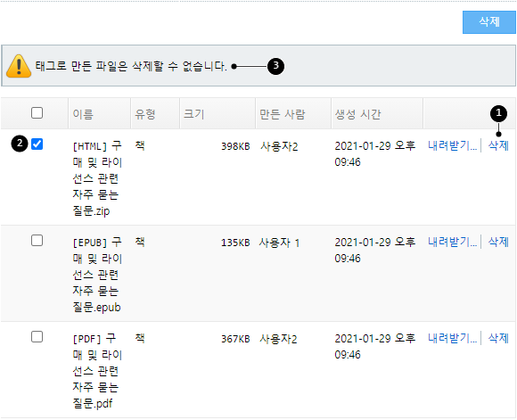This screenshot has height=420, width=517.
Task: Uncheck the HTML zip file checkbox
Action: click(37, 144)
